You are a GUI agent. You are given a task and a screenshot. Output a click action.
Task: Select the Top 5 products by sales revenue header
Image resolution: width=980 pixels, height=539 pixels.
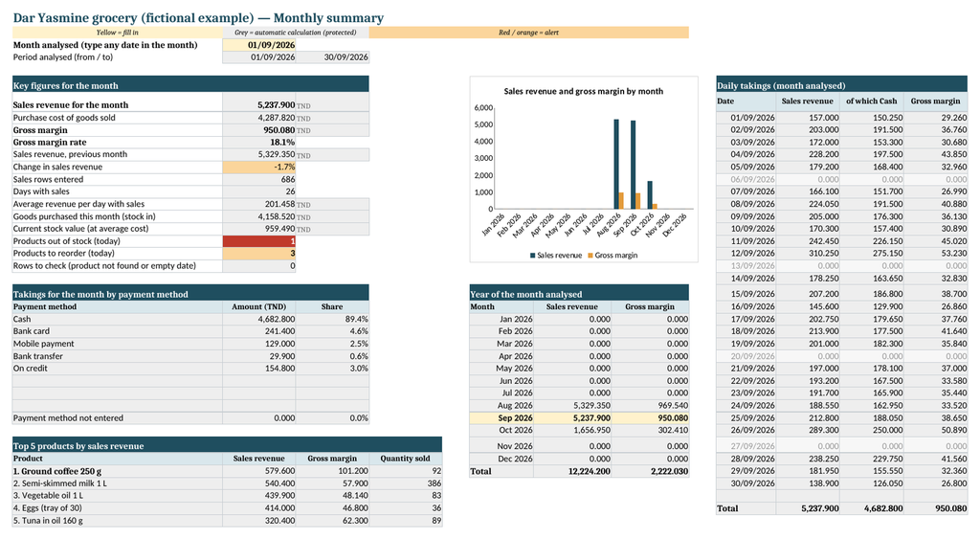(x=227, y=445)
